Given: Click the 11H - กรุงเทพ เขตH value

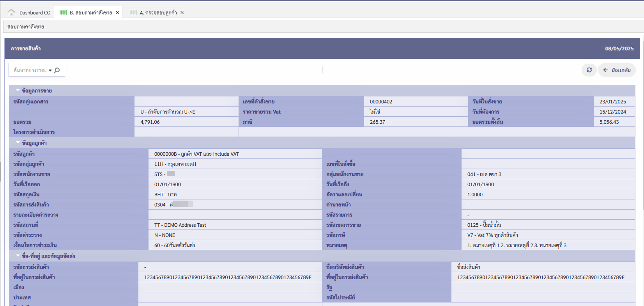Looking at the screenshot, I should [175, 164].
